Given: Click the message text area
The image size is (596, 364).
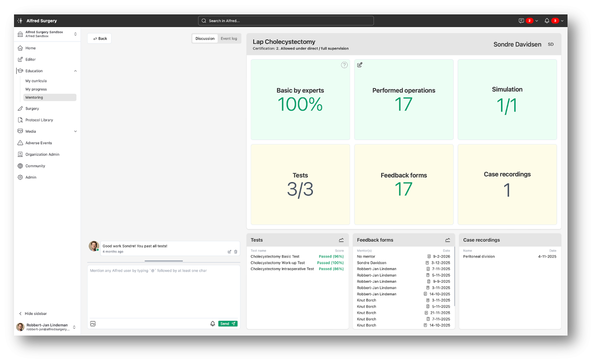Looking at the screenshot, I should point(164,292).
